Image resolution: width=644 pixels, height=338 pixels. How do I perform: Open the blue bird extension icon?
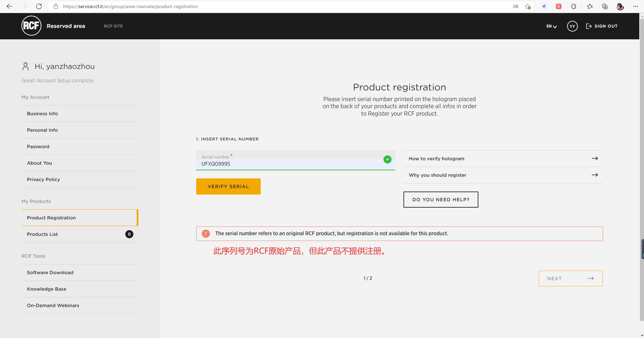(x=544, y=6)
